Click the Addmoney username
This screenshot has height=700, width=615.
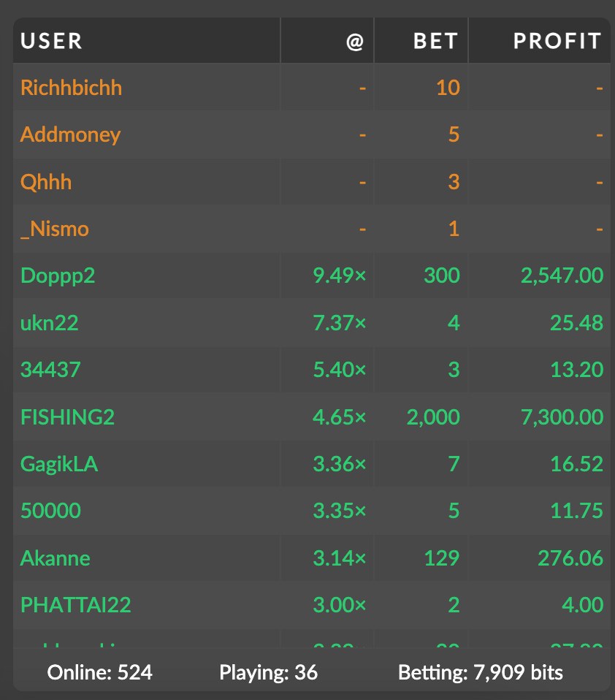pyautogui.click(x=70, y=135)
